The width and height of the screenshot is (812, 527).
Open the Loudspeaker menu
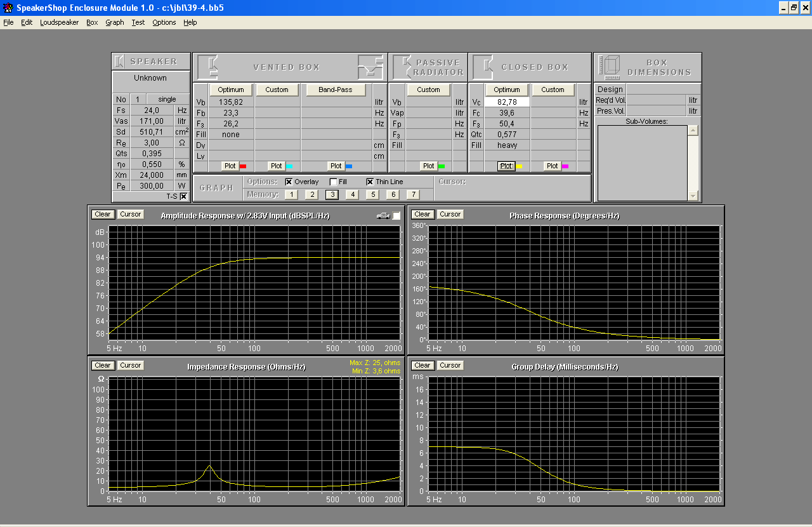(59, 22)
